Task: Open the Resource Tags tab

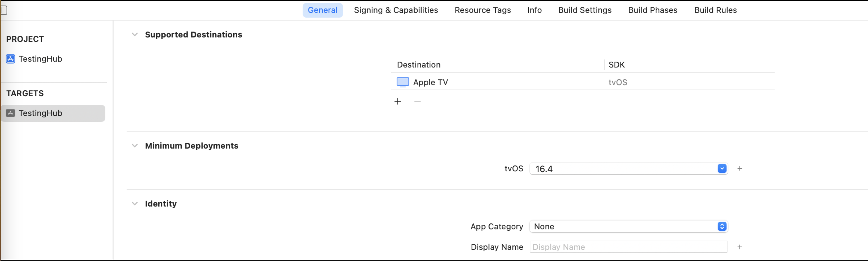Action: [x=483, y=10]
